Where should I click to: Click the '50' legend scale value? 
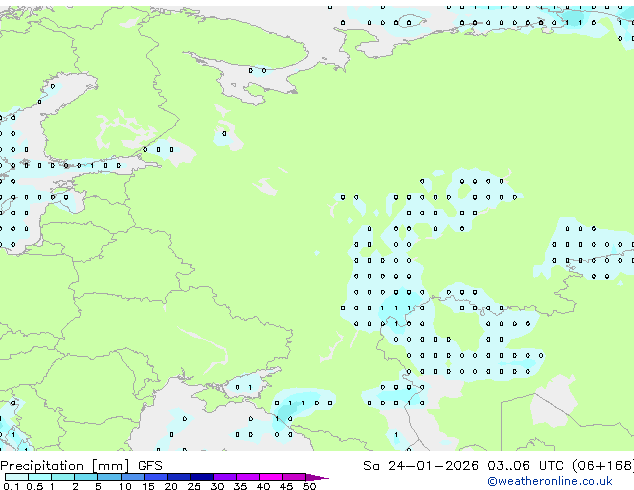coord(309,486)
